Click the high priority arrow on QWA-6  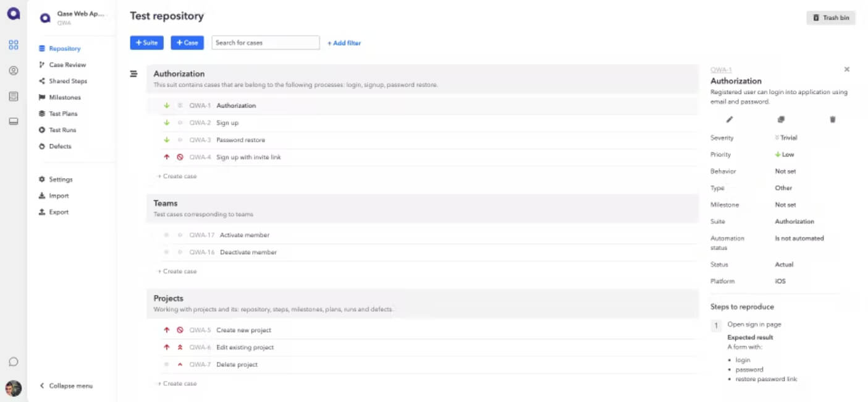tap(166, 348)
